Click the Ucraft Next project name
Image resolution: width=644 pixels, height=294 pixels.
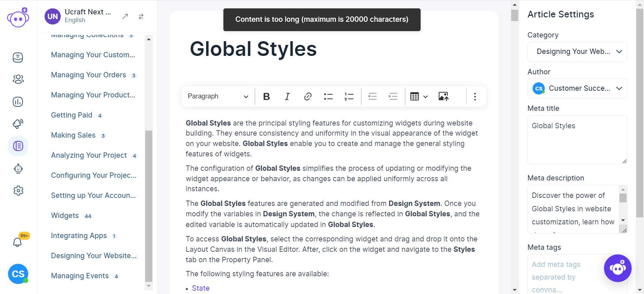click(x=88, y=12)
